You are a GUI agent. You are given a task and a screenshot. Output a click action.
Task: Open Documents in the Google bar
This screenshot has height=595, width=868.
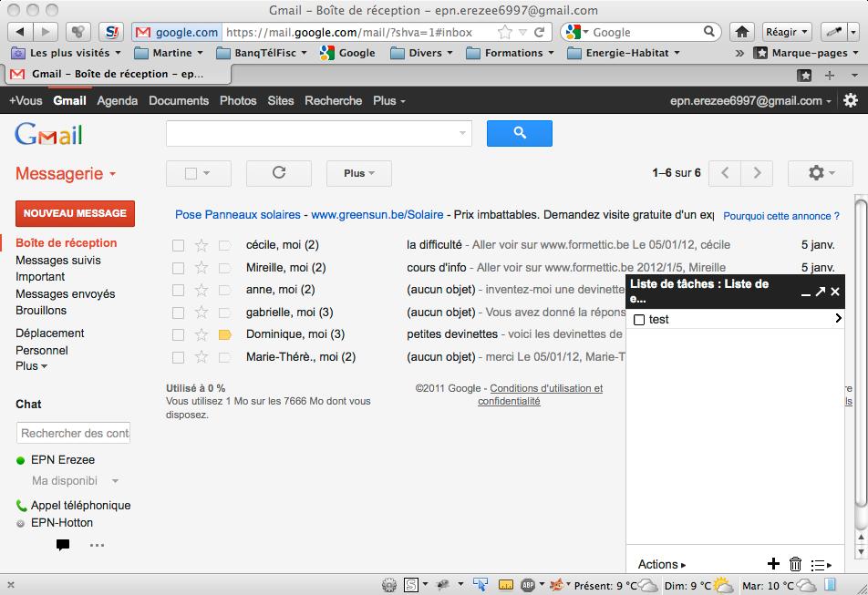click(179, 100)
